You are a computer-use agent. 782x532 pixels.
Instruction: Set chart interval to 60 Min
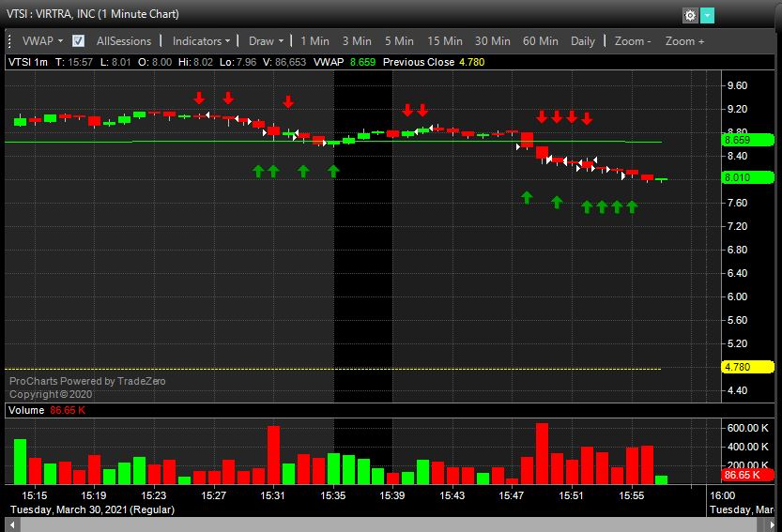click(540, 41)
